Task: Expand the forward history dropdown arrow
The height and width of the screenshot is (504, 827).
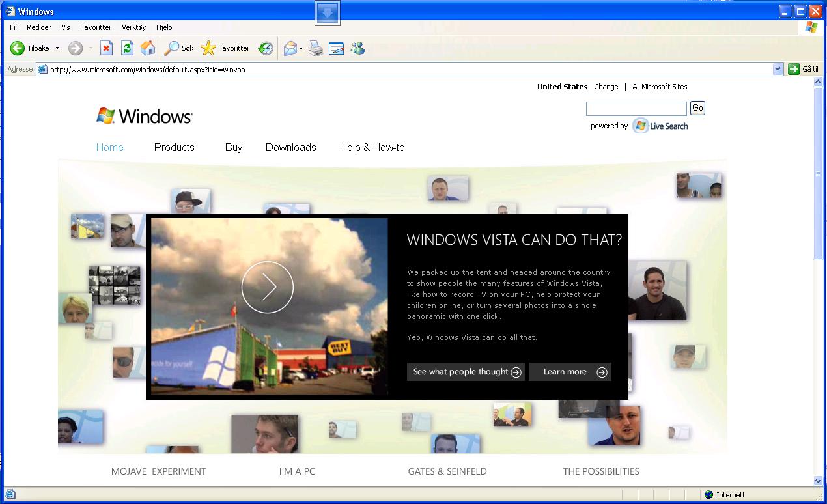Action: click(91, 48)
